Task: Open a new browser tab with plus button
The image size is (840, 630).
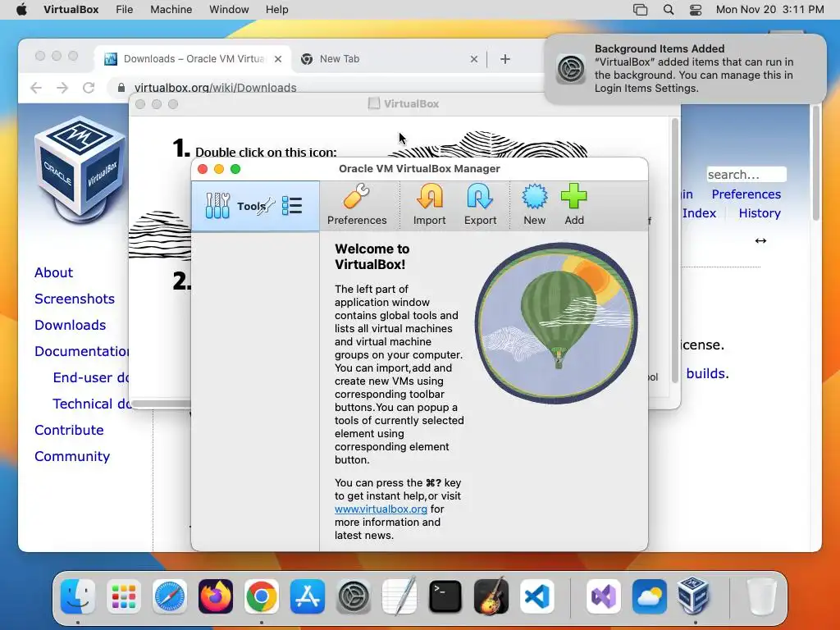Action: (x=504, y=59)
